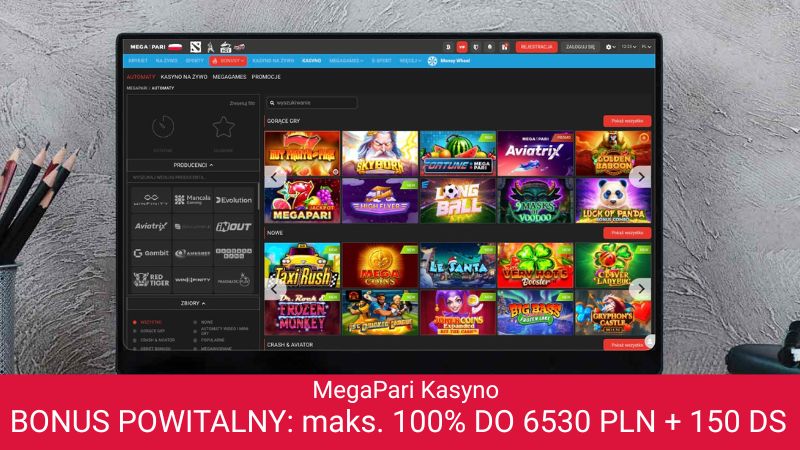Image resolution: width=800 pixels, height=450 pixels.
Task: Expand the Więcej menu
Action: tap(410, 61)
